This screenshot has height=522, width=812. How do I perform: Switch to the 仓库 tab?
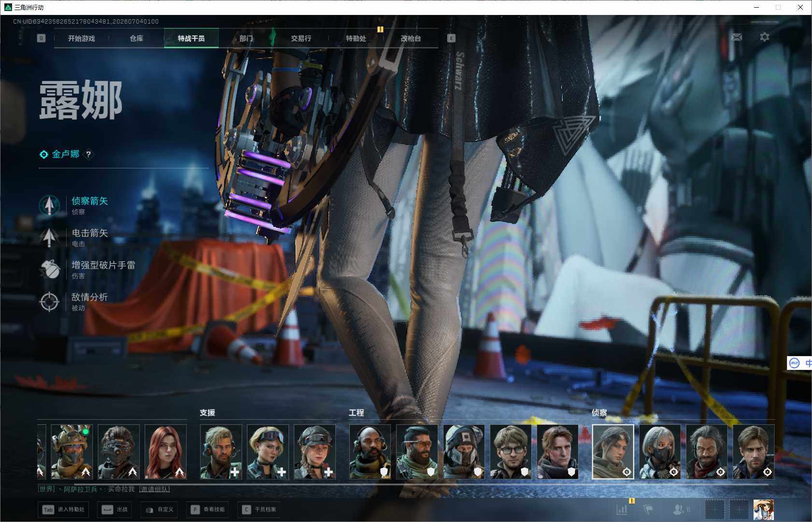pos(137,38)
